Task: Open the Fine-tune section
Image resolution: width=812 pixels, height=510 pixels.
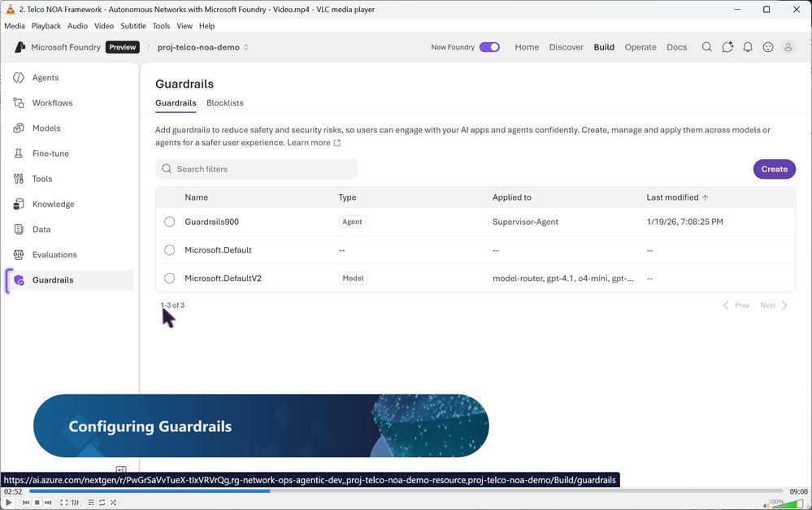Action: tap(50, 153)
